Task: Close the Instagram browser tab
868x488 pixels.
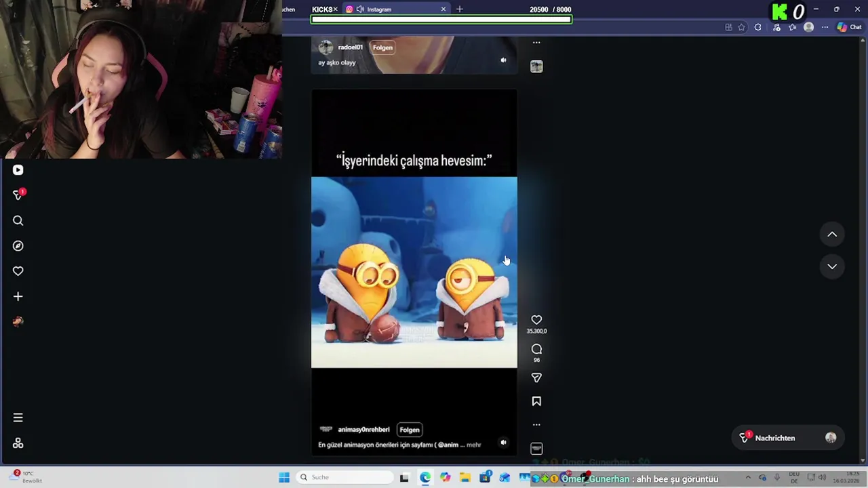Action: (x=443, y=9)
